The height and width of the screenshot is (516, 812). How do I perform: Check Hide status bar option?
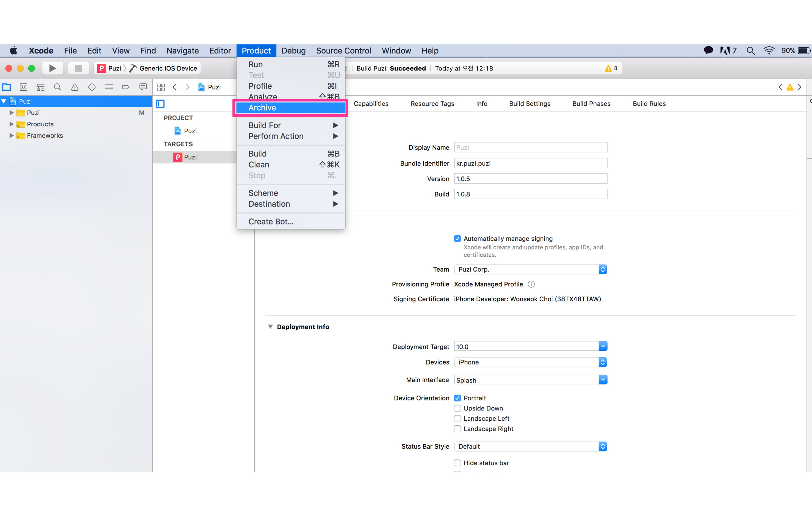click(457, 463)
